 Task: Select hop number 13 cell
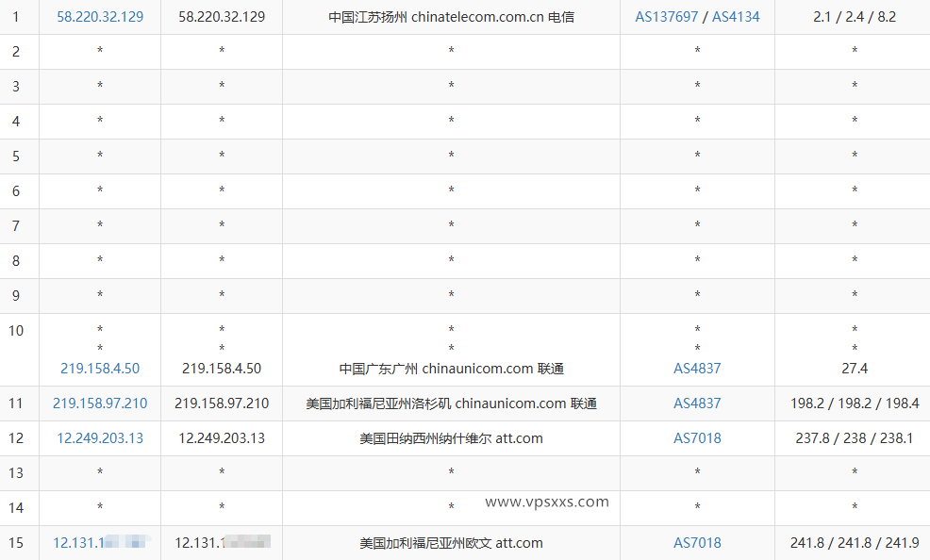19,473
